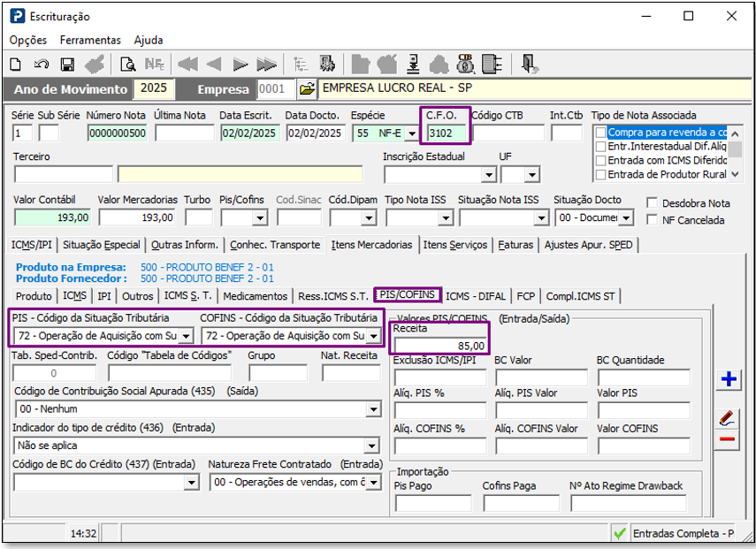Toggle Entrada com ICMS Diferido checkbox

point(600,161)
